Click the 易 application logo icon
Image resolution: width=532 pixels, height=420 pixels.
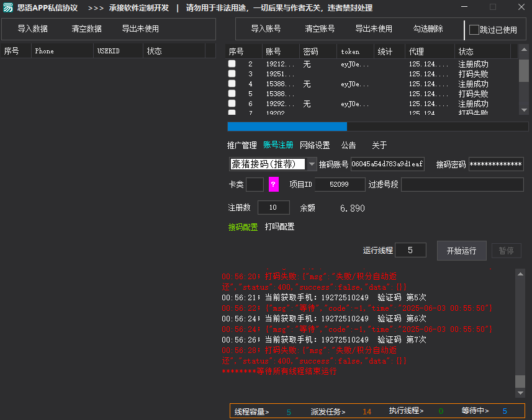click(8, 8)
